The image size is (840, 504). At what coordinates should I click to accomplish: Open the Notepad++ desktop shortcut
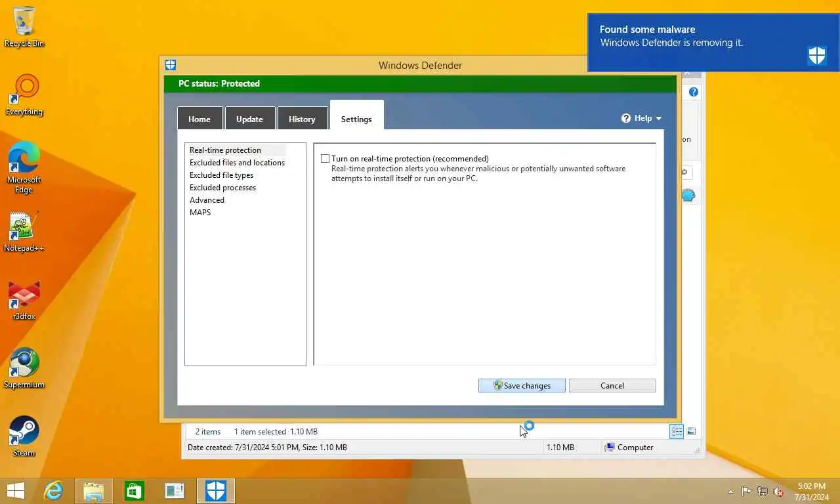pyautogui.click(x=24, y=232)
